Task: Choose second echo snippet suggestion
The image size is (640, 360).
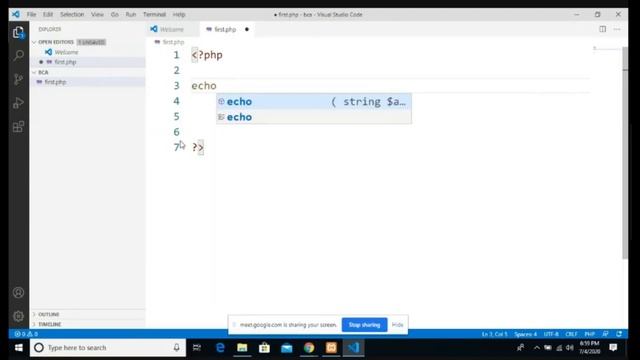Action: 314,117
